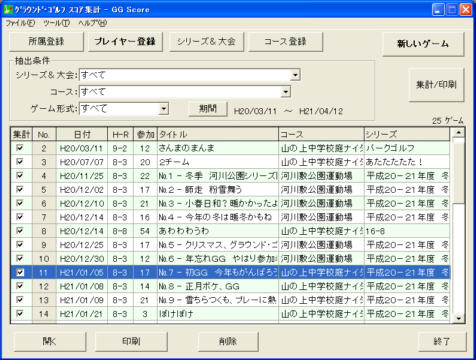Open the ファイル menu
The width and height of the screenshot is (476, 360).
[x=20, y=23]
